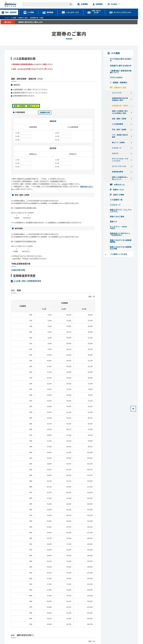Open the お問い合わせ・忘れ物 menu item
Viewport: 143px width, 644px height.
pos(94,12)
